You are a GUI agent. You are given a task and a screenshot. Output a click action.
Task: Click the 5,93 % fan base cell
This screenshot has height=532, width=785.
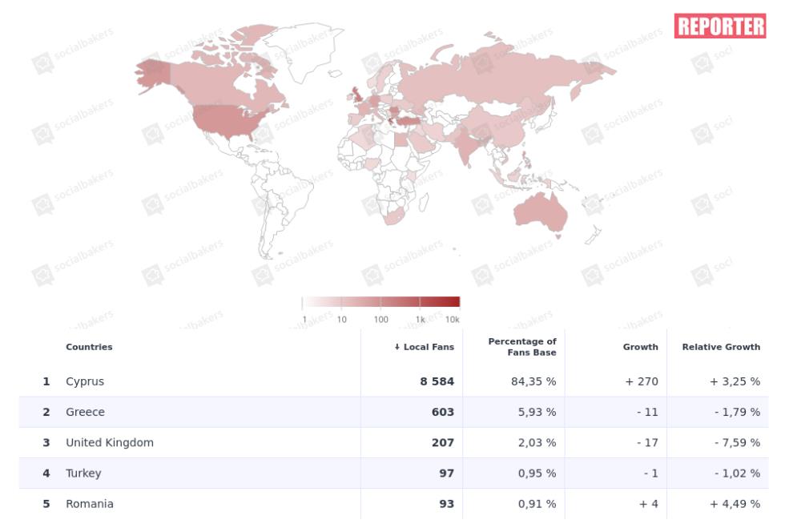point(537,412)
